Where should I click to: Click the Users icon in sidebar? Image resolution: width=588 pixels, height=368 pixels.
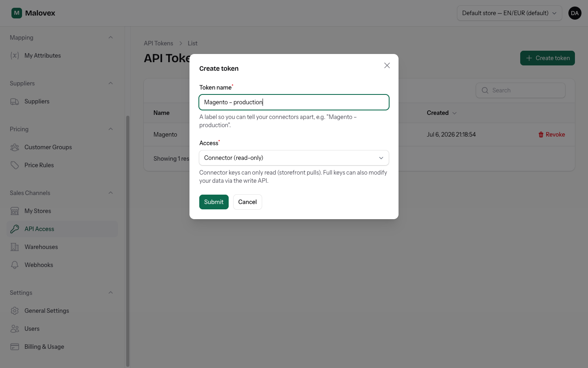click(x=15, y=329)
